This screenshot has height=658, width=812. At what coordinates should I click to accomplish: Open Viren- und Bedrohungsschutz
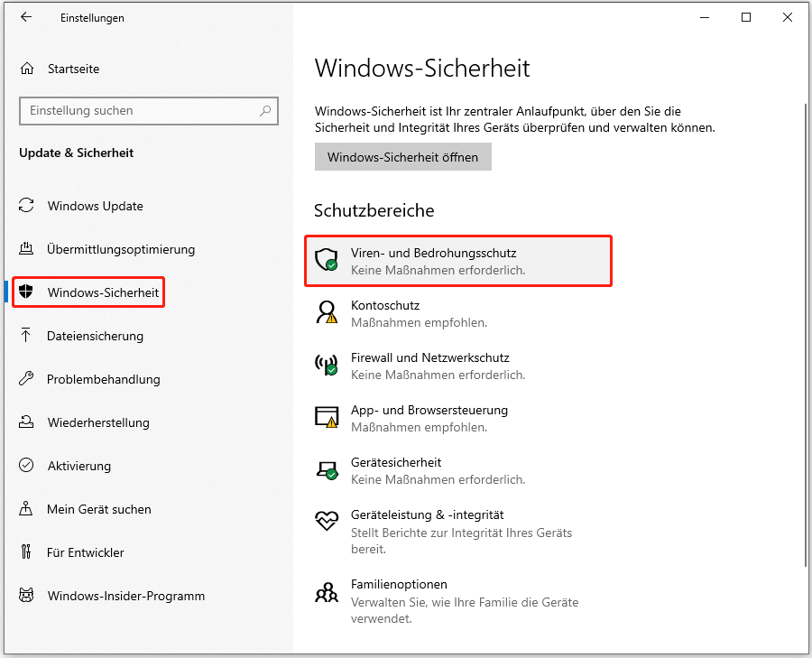click(x=458, y=261)
